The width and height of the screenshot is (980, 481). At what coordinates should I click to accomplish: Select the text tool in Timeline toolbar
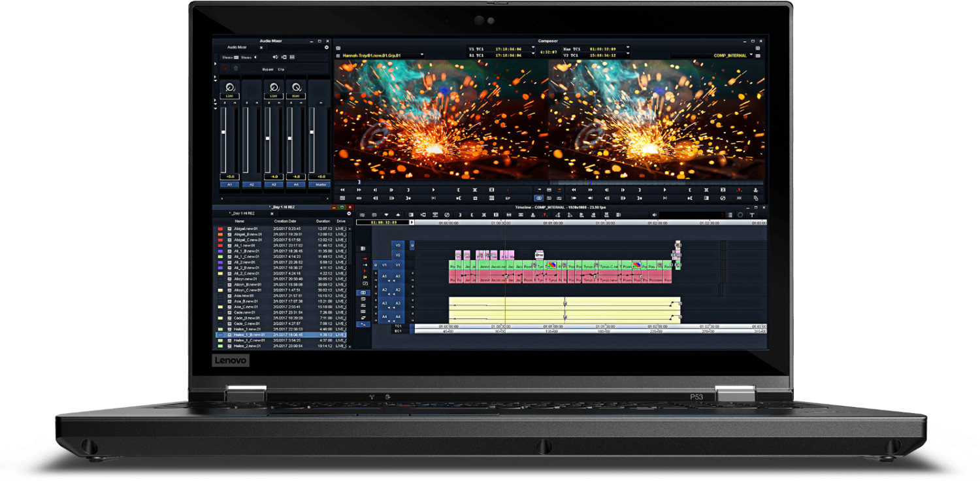751,214
